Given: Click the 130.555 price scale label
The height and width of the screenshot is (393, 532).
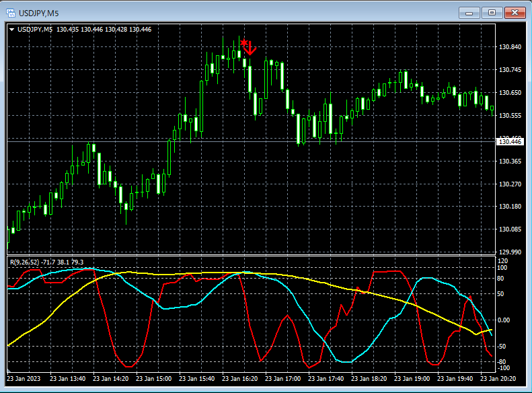Looking at the screenshot, I should pos(510,115).
